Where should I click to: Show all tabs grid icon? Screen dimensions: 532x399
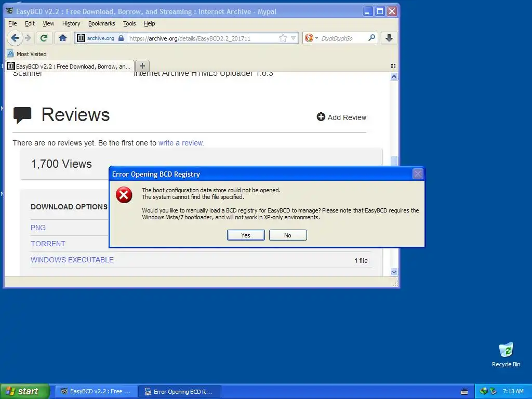(393, 66)
